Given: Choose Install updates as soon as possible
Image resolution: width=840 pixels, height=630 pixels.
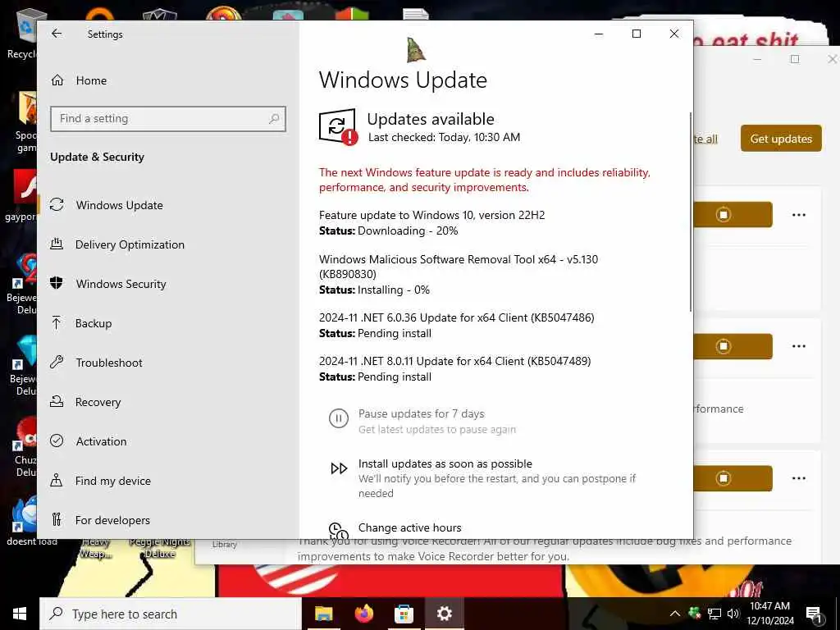Looking at the screenshot, I should [x=445, y=464].
